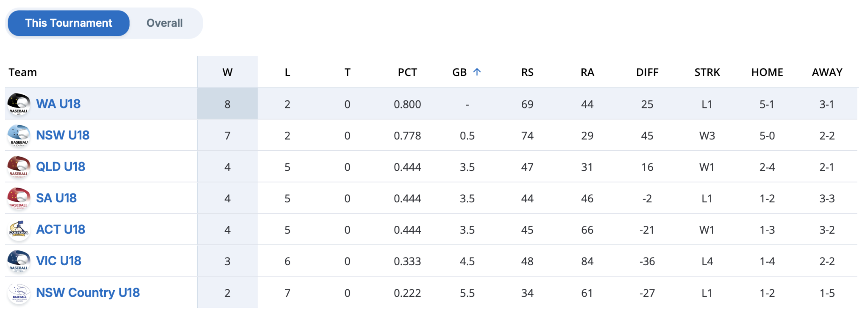Image resolution: width=868 pixels, height=324 pixels.
Task: Click the Baseball SA team logo
Action: tap(19, 198)
